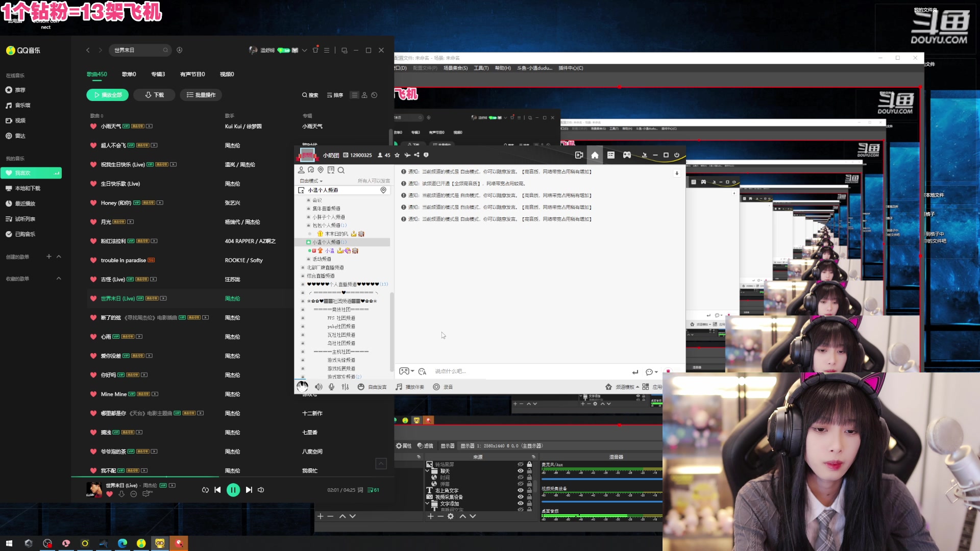The height and width of the screenshot is (551, 980).
Task: Add a new source in OBS
Action: coord(430,516)
